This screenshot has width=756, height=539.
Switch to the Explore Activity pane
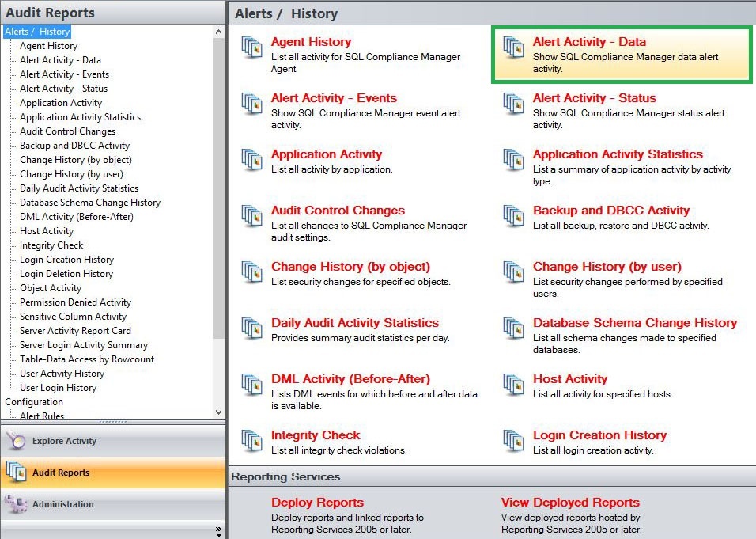113,441
